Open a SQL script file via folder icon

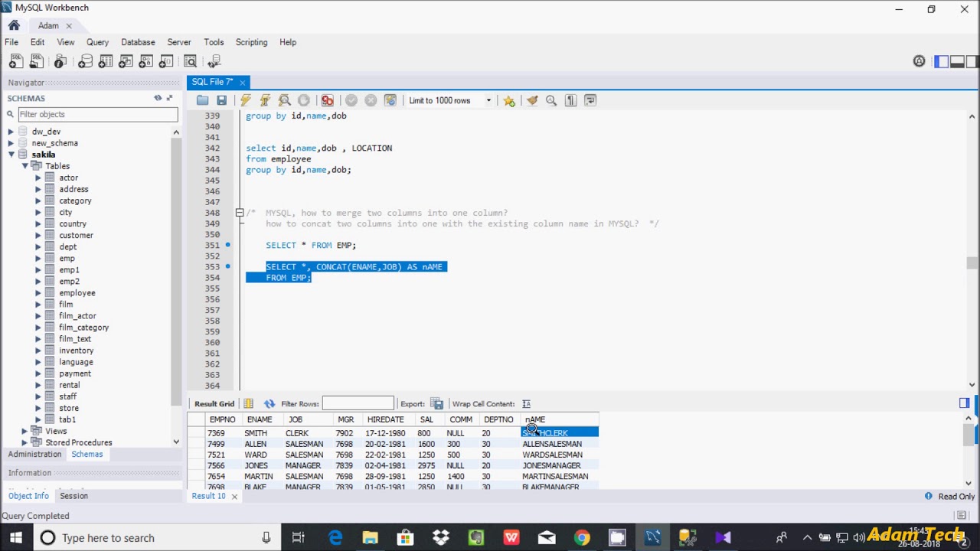[x=202, y=100]
